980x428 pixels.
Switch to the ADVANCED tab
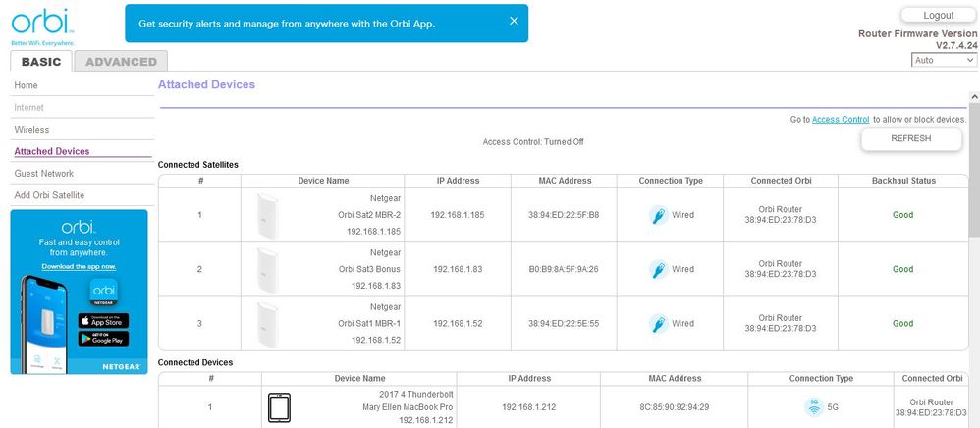[x=121, y=61]
